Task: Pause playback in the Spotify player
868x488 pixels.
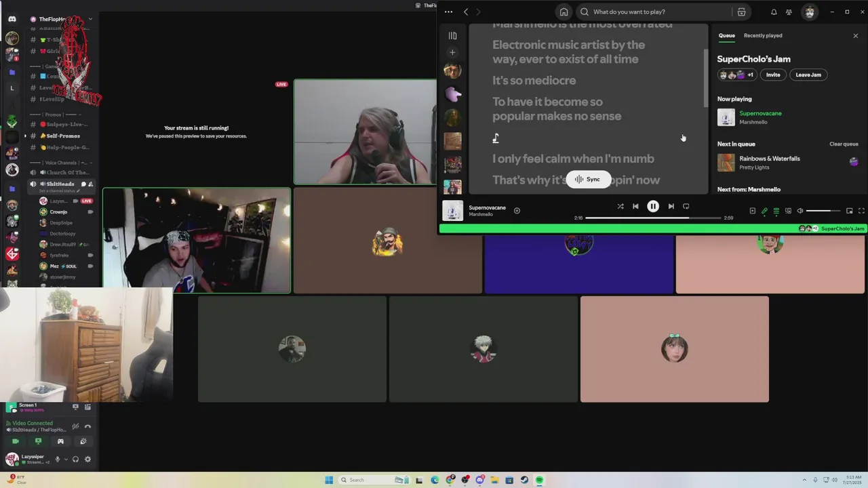Action: coord(653,207)
